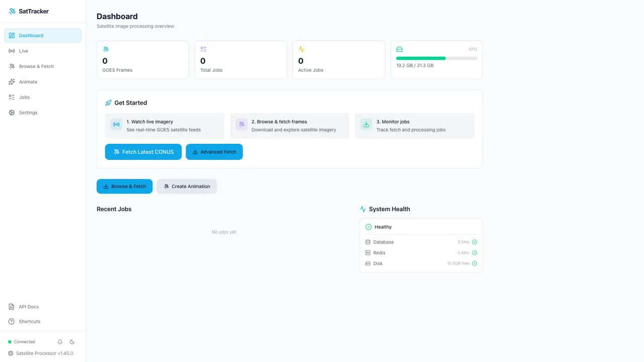Click the chip icon beside version label
The image size is (644, 362).
point(11,353)
